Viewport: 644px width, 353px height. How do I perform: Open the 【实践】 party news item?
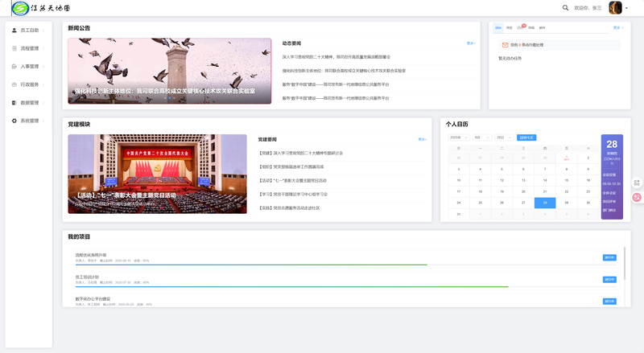[289, 208]
